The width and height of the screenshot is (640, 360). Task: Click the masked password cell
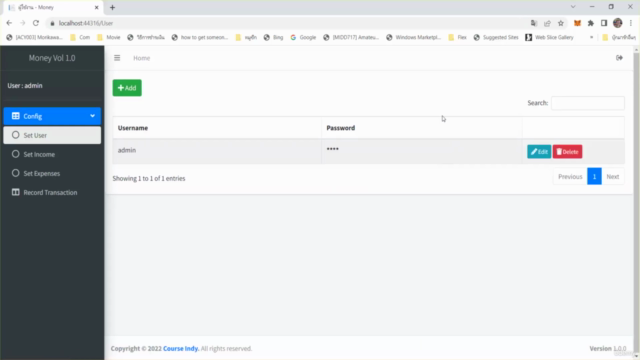coord(422,150)
